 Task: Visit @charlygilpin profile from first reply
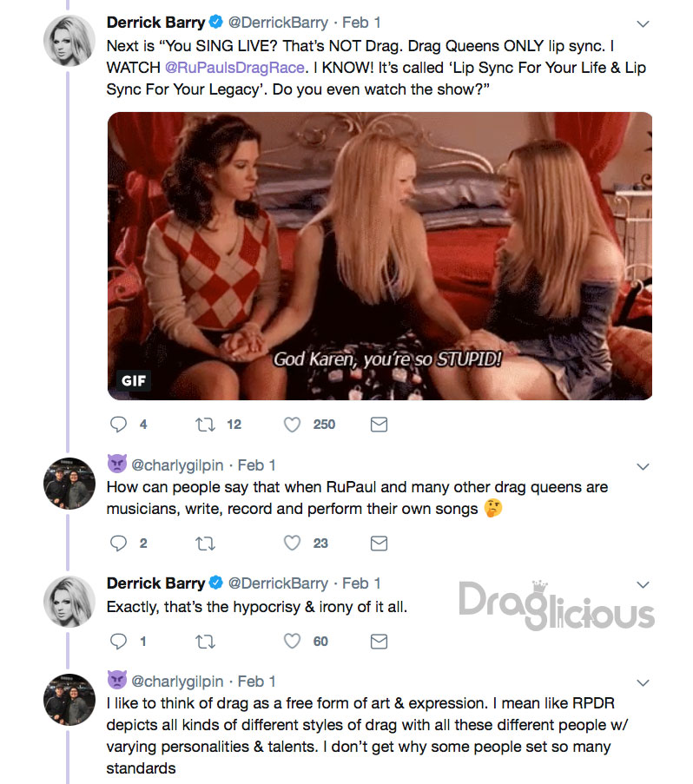[x=177, y=465]
